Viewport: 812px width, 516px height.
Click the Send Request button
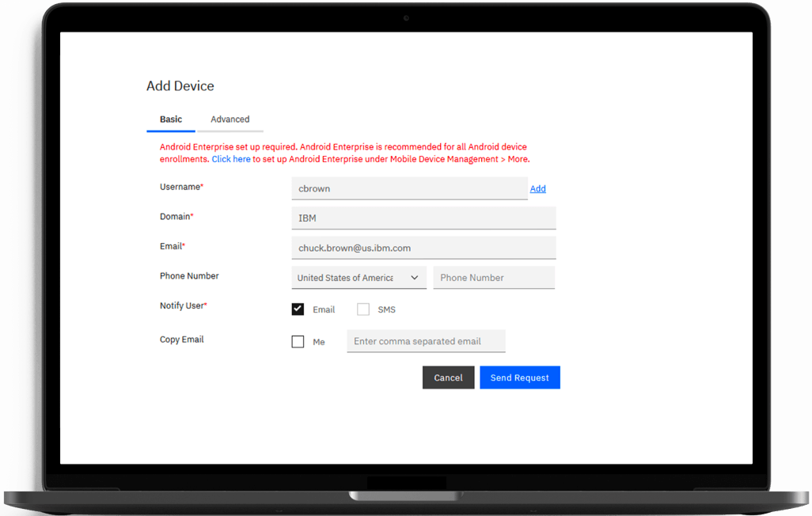520,378
